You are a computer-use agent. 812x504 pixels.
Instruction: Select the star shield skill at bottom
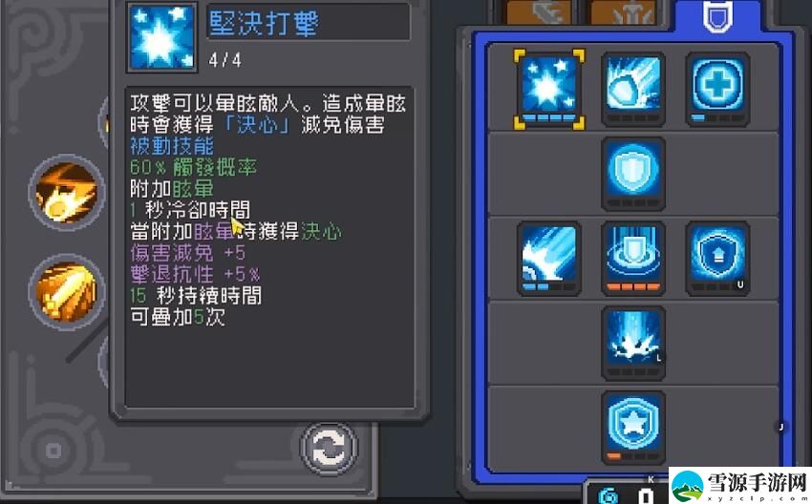(632, 428)
